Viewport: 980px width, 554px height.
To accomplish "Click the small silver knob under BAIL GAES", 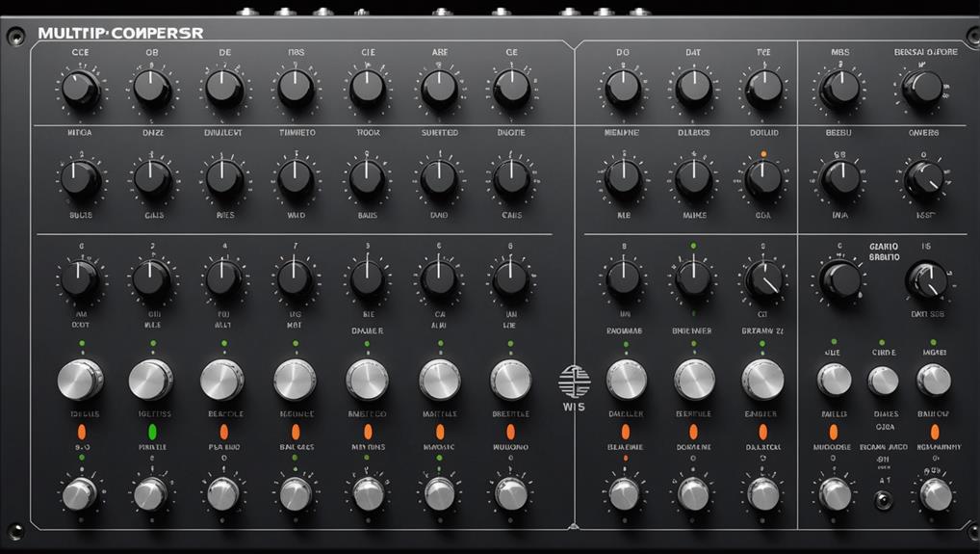I will click(x=296, y=494).
